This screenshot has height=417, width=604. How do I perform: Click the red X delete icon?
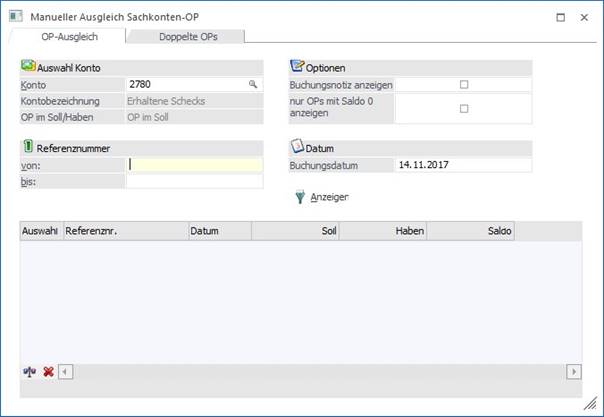coord(47,371)
